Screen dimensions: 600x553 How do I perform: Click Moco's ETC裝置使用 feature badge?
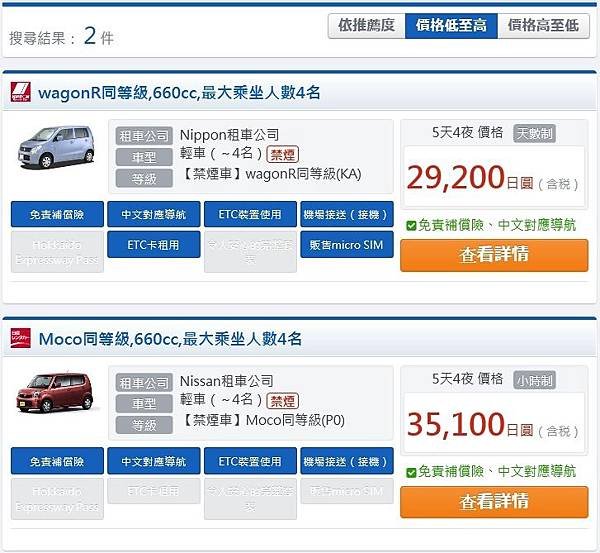[x=250, y=461]
